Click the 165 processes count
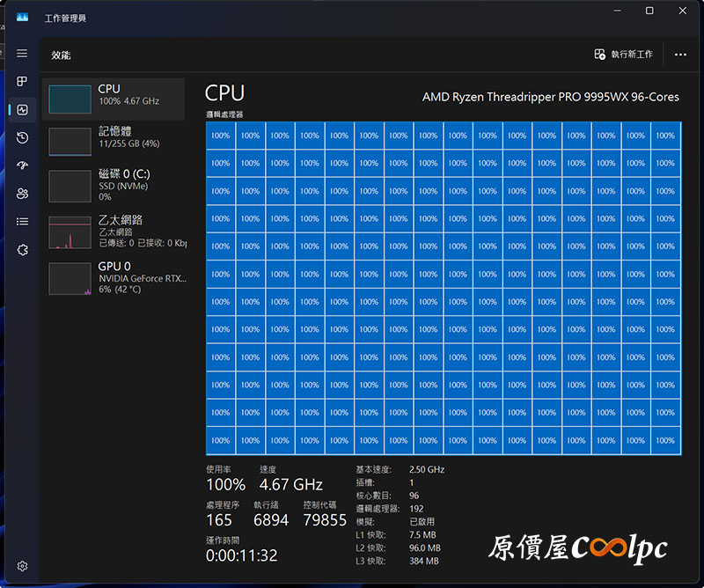 coord(219,520)
